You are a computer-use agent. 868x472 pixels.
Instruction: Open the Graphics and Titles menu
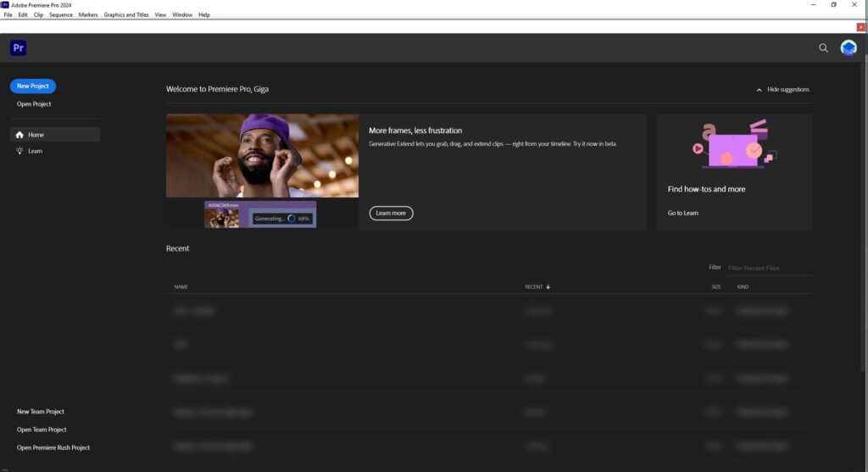(126, 15)
